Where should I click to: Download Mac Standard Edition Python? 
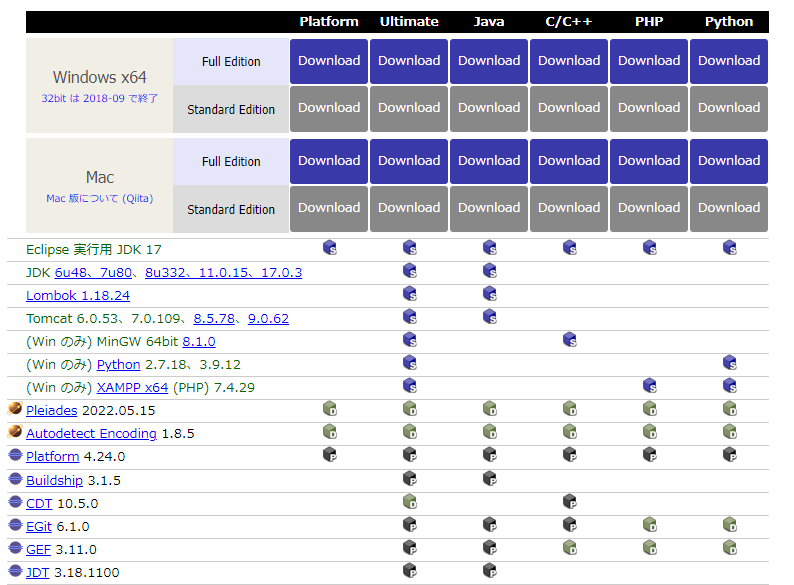click(x=729, y=209)
